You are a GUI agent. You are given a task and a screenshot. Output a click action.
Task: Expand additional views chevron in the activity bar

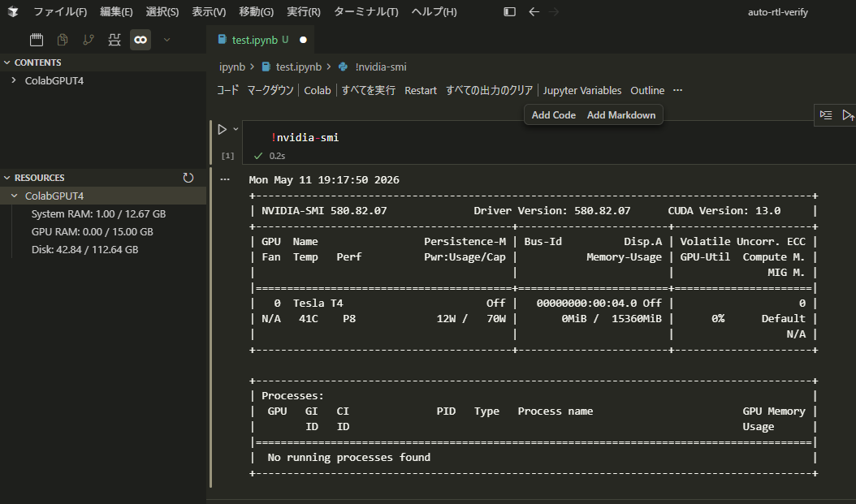click(167, 39)
